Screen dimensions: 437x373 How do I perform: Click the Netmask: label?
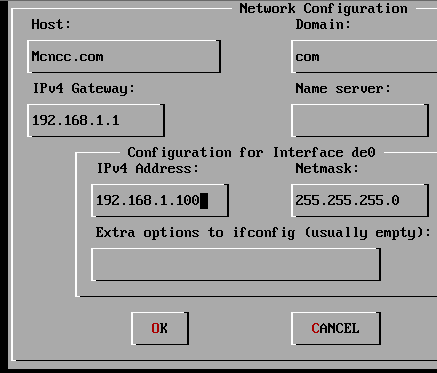pyautogui.click(x=327, y=168)
